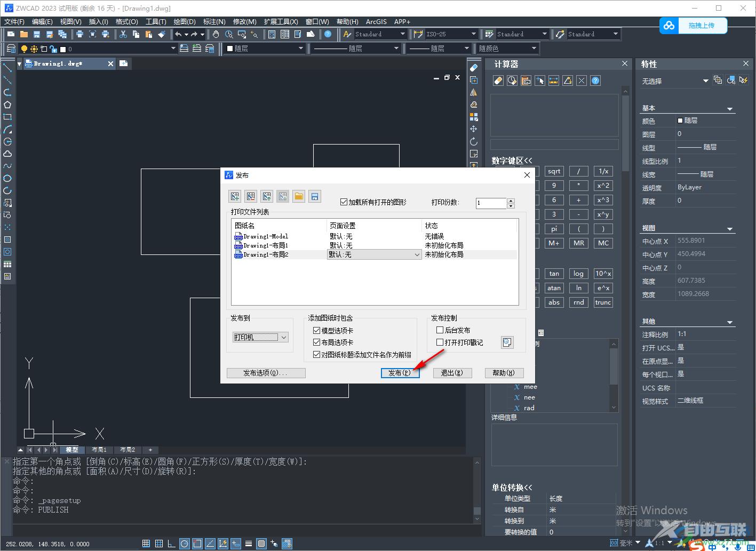Collapse 数字键区 section in calculator
This screenshot has width=756, height=551.
click(x=512, y=161)
